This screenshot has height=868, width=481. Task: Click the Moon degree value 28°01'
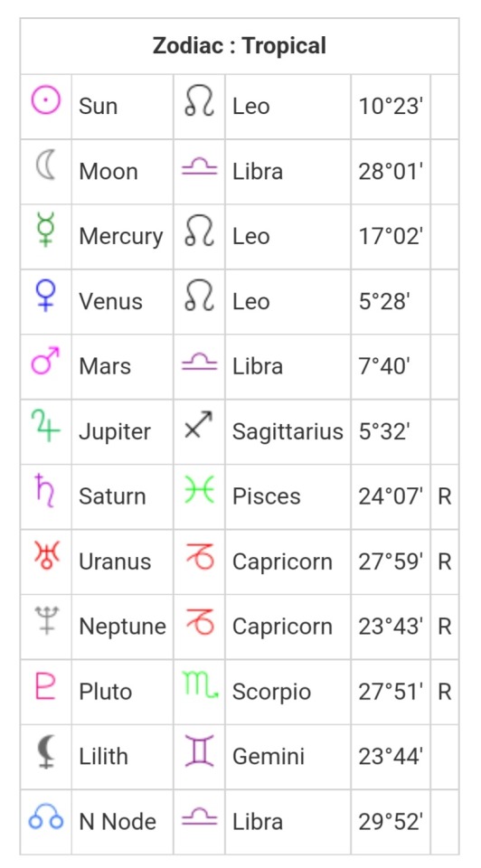coord(391,171)
